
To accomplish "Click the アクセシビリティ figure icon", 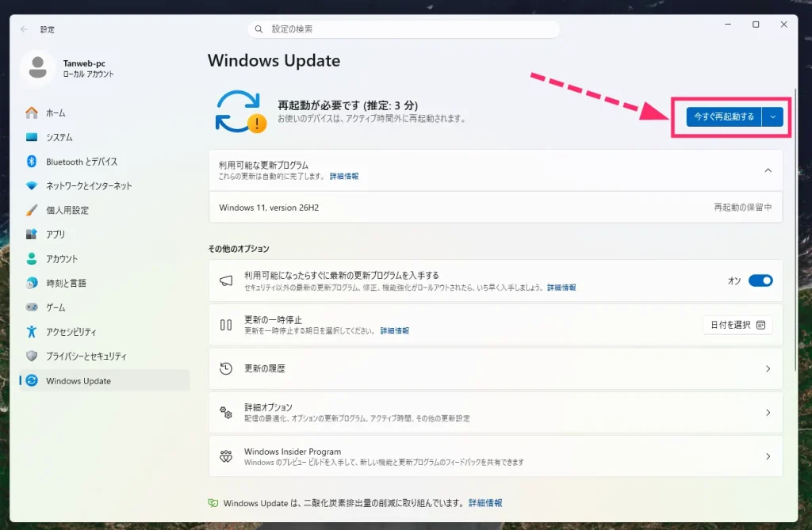I will (32, 331).
